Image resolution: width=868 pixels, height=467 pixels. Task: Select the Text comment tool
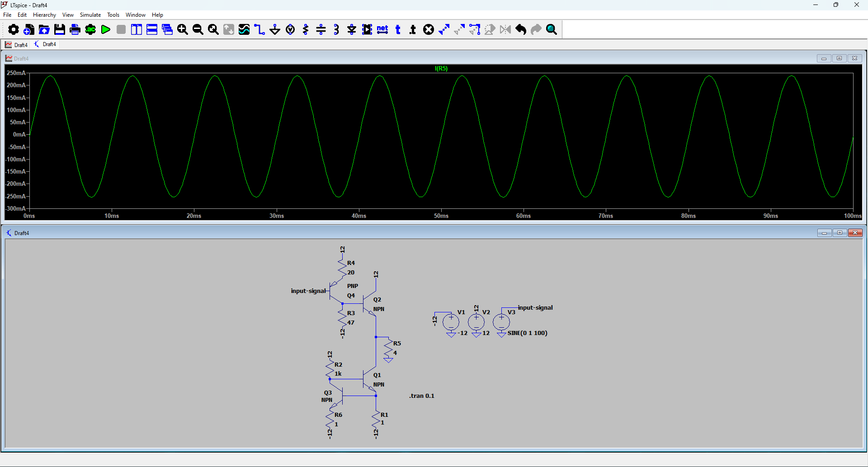point(398,30)
